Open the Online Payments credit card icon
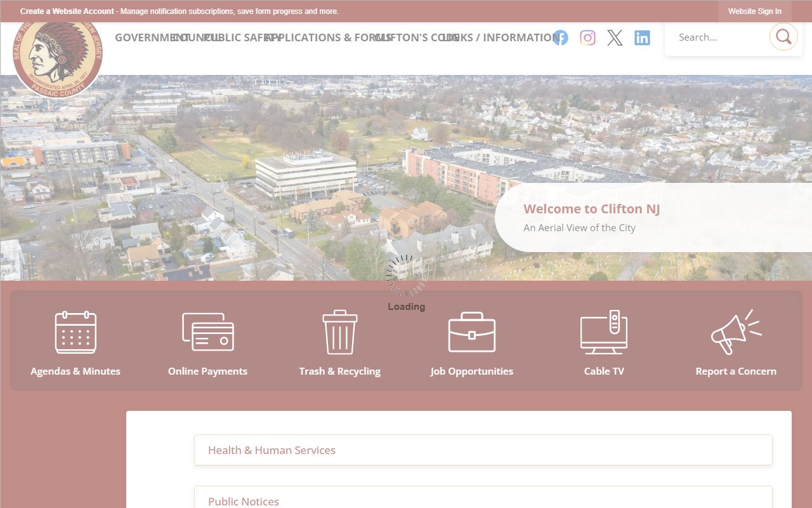This screenshot has height=508, width=812. (207, 332)
